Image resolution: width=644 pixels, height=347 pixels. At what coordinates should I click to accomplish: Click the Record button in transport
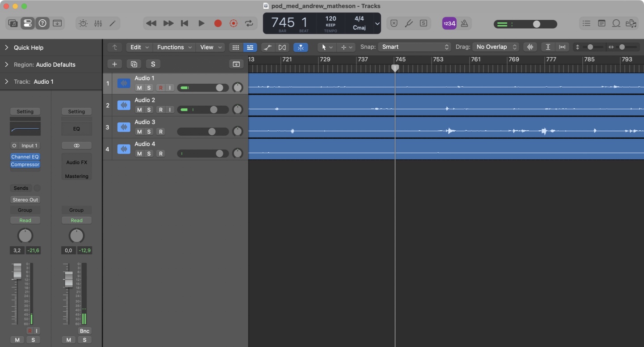point(218,23)
